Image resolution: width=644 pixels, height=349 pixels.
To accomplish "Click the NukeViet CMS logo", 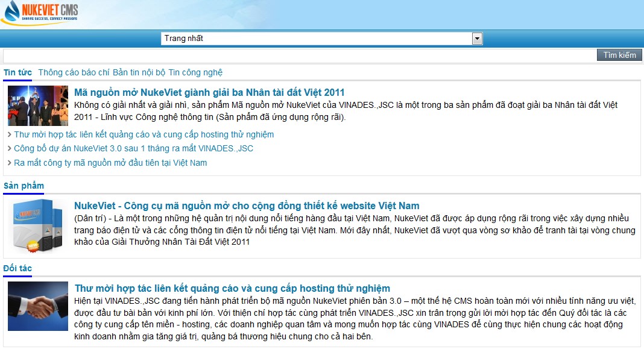I will point(40,13).
